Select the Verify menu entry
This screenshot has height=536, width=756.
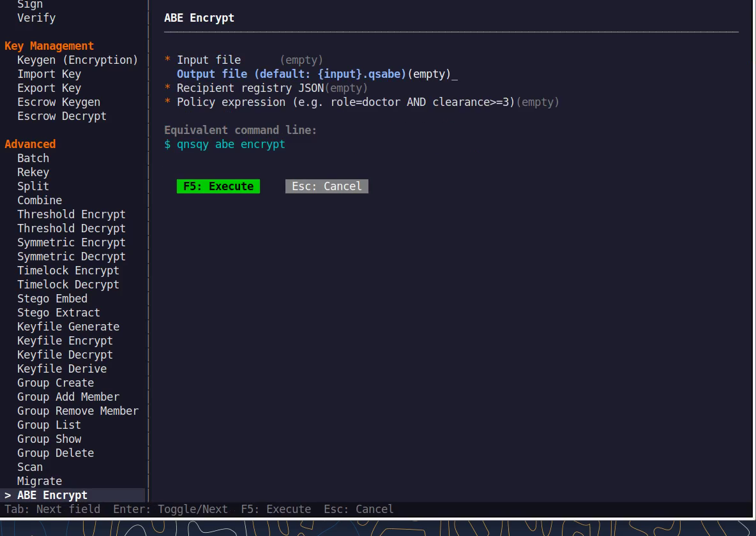click(36, 18)
